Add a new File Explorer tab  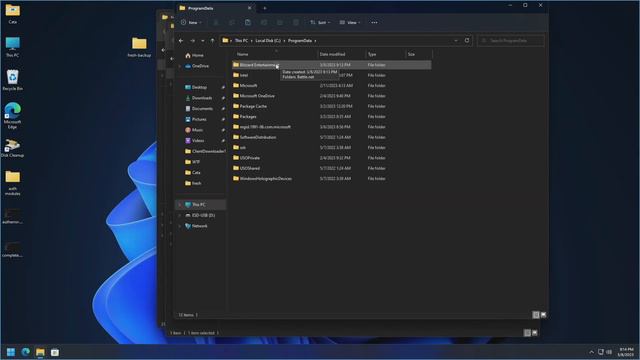pyautogui.click(x=264, y=8)
